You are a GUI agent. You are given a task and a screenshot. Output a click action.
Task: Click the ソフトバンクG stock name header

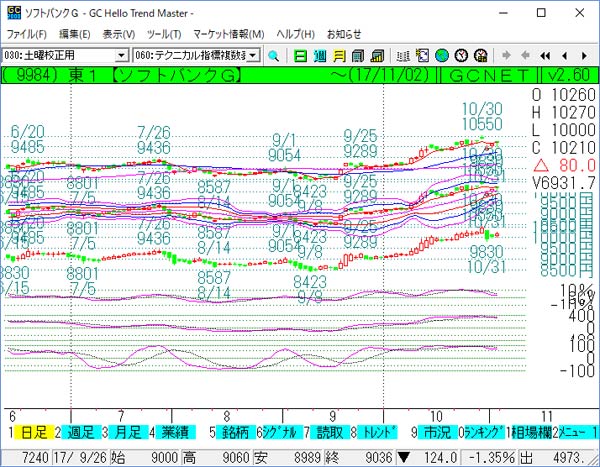coord(177,75)
